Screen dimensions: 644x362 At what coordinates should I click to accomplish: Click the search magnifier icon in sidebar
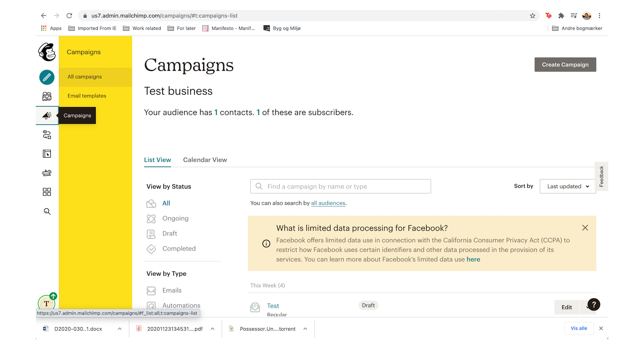tap(47, 211)
